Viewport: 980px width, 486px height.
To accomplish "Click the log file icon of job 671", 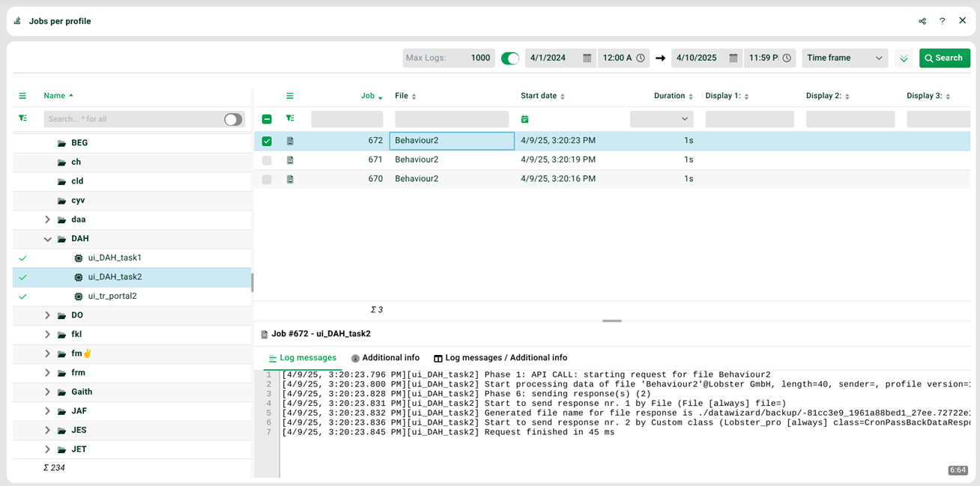I will [x=290, y=160].
